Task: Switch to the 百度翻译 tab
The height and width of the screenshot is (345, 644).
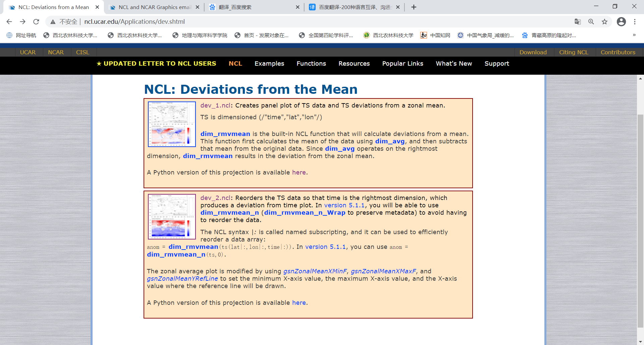Action: pyautogui.click(x=354, y=7)
